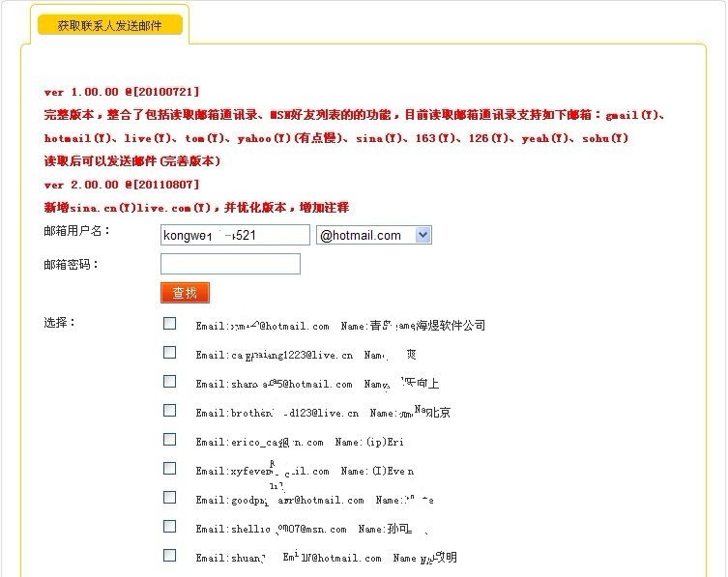Click the name text 海煜软件公司
728x577 pixels.
click(x=451, y=326)
